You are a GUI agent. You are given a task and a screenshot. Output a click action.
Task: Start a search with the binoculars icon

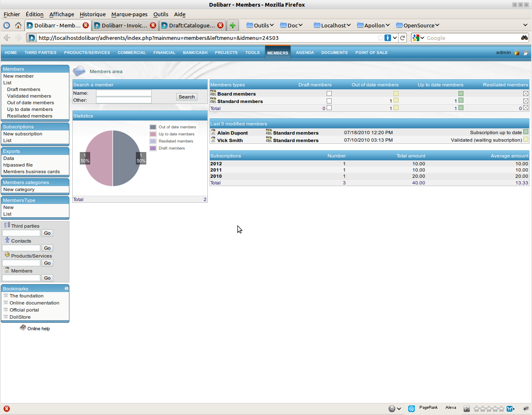point(525,38)
